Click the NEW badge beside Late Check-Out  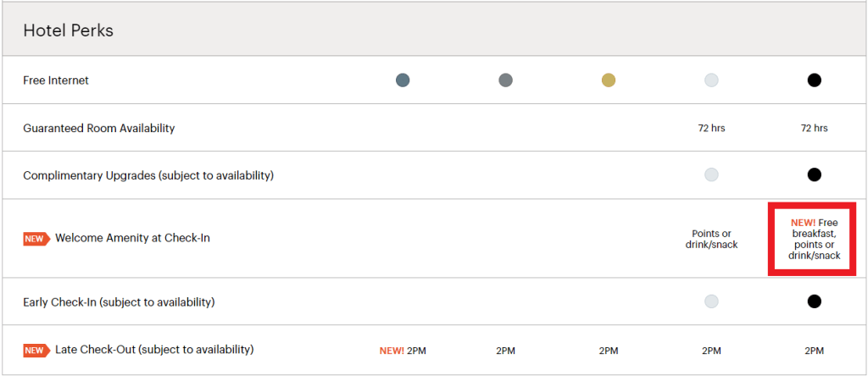(x=36, y=350)
